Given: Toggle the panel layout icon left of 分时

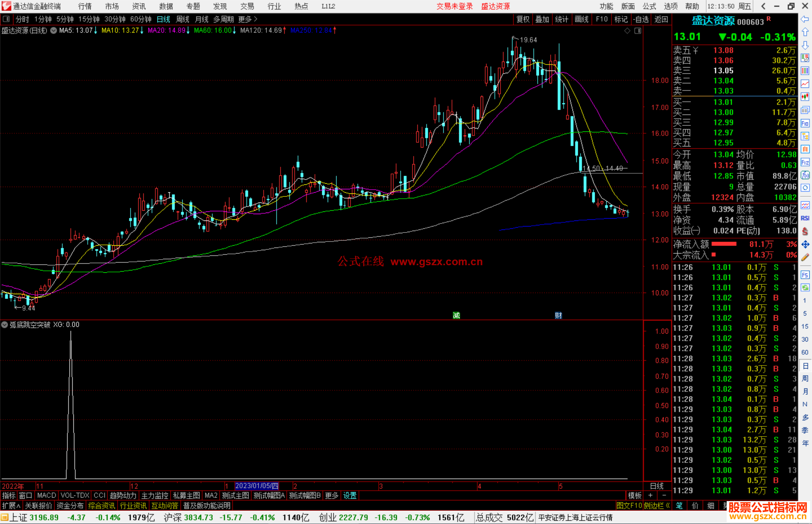Looking at the screenshot, I should tap(6, 19).
